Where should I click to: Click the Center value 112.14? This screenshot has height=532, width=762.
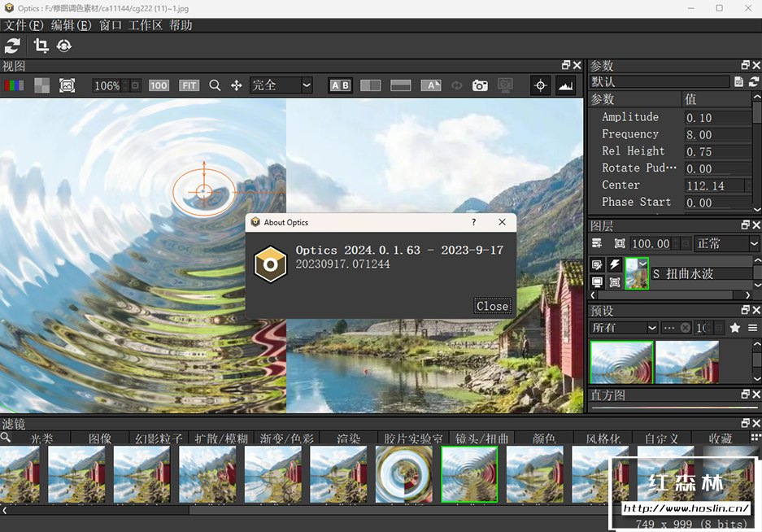tap(714, 185)
